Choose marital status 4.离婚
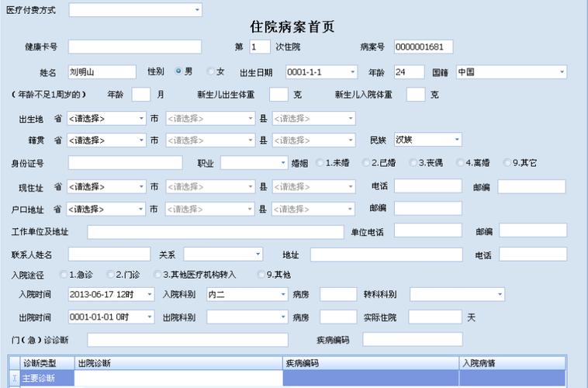Screen dimensions: 588x388 [x=460, y=162]
